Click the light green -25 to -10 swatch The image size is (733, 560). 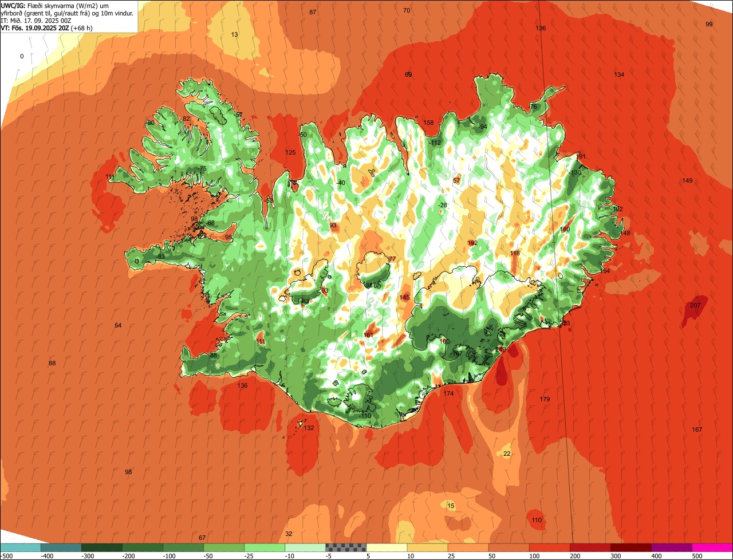(265, 547)
